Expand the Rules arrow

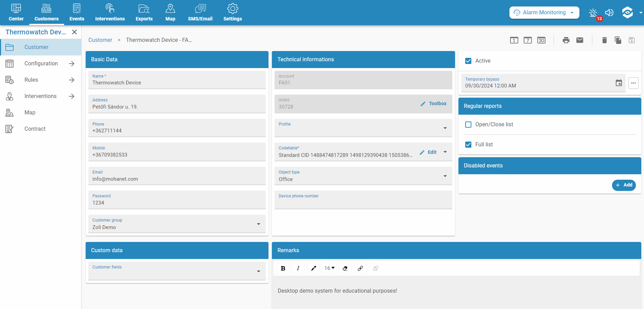pos(72,80)
